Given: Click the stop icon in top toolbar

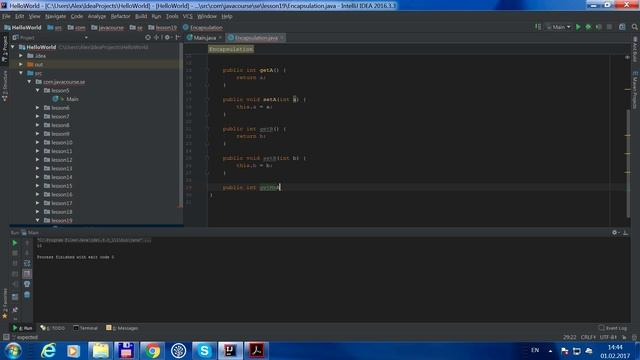Looking at the screenshot, I should tap(609, 27).
